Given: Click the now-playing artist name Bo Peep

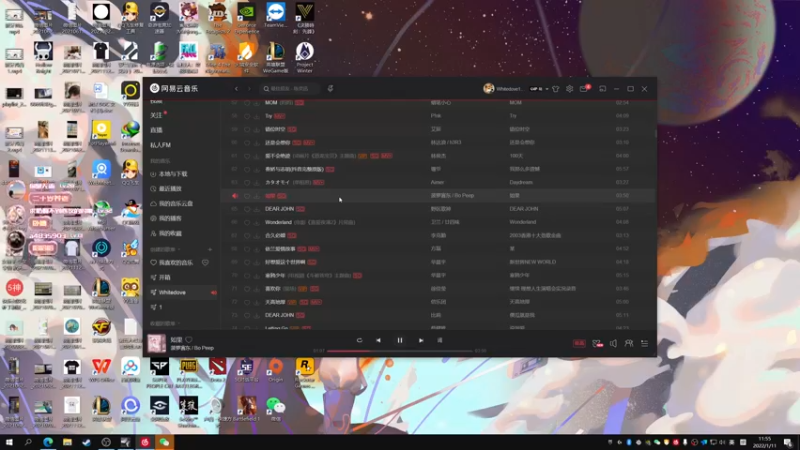Looking at the screenshot, I should pyautogui.click(x=204, y=348).
